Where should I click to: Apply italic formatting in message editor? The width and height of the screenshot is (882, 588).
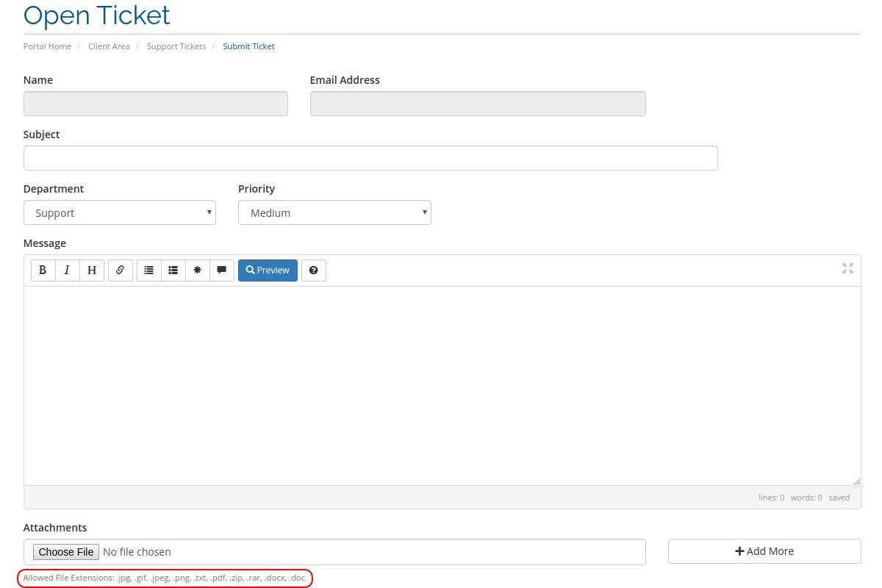[67, 270]
